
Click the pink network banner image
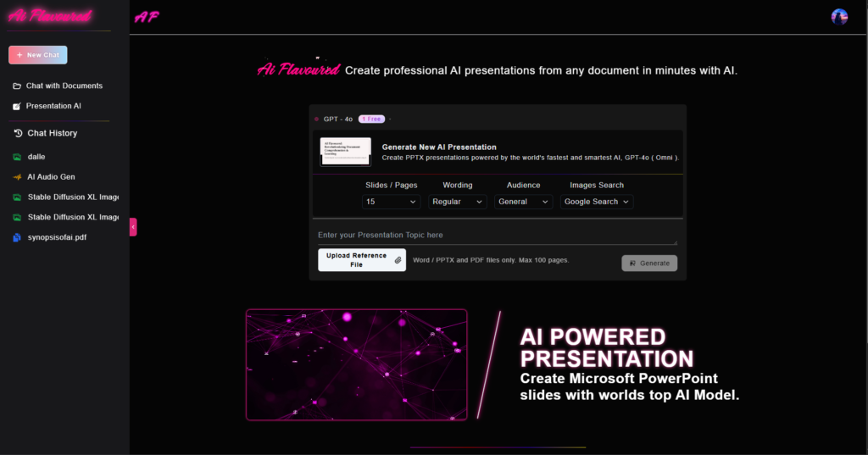click(x=357, y=365)
